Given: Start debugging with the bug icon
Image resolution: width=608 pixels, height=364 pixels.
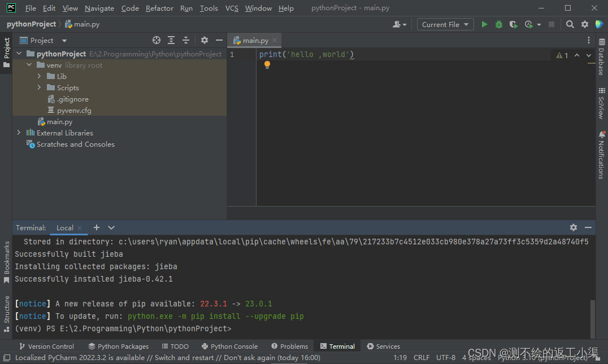Looking at the screenshot, I should (498, 24).
